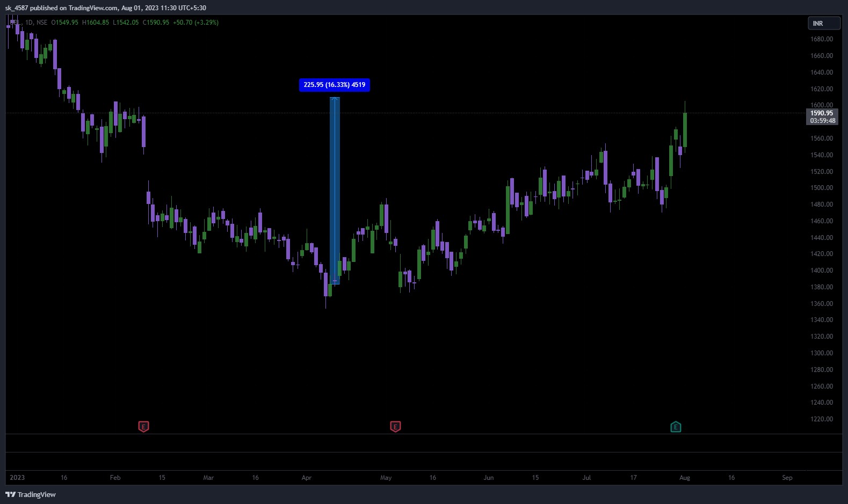This screenshot has height=504, width=848.
Task: Click the TradingView logo at bottom left
Action: [31, 494]
